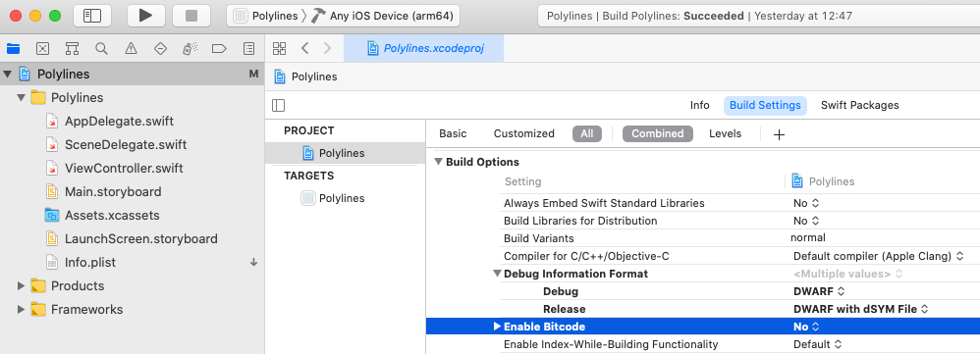
Task: Expand the Enable Bitcode setting
Action: tap(498, 327)
